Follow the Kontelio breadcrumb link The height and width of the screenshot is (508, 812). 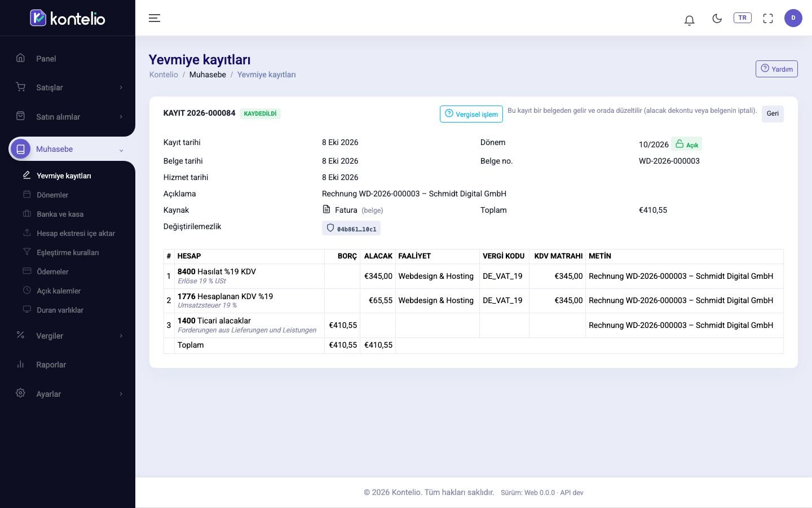(164, 75)
